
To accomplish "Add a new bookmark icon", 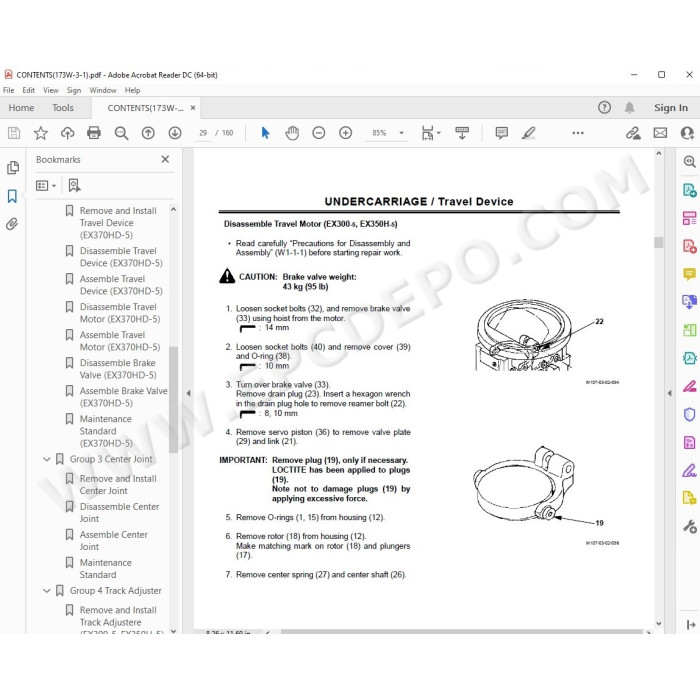I will pyautogui.click(x=74, y=185).
